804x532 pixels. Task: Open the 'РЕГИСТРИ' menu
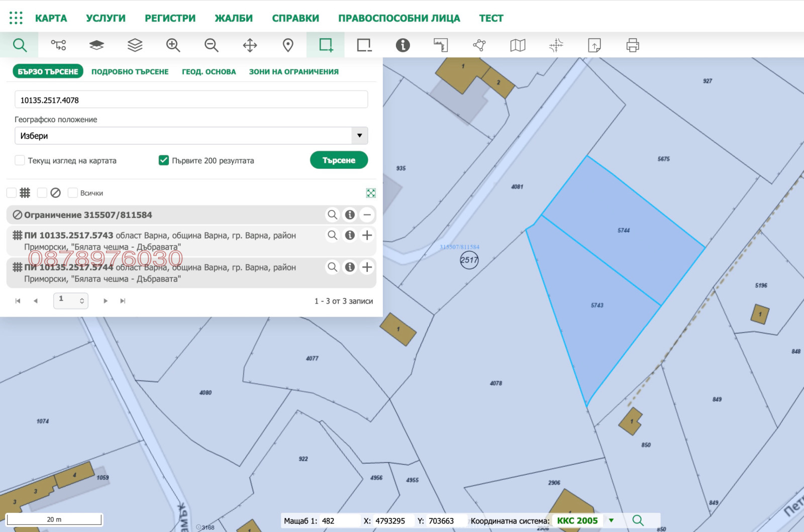coord(170,18)
